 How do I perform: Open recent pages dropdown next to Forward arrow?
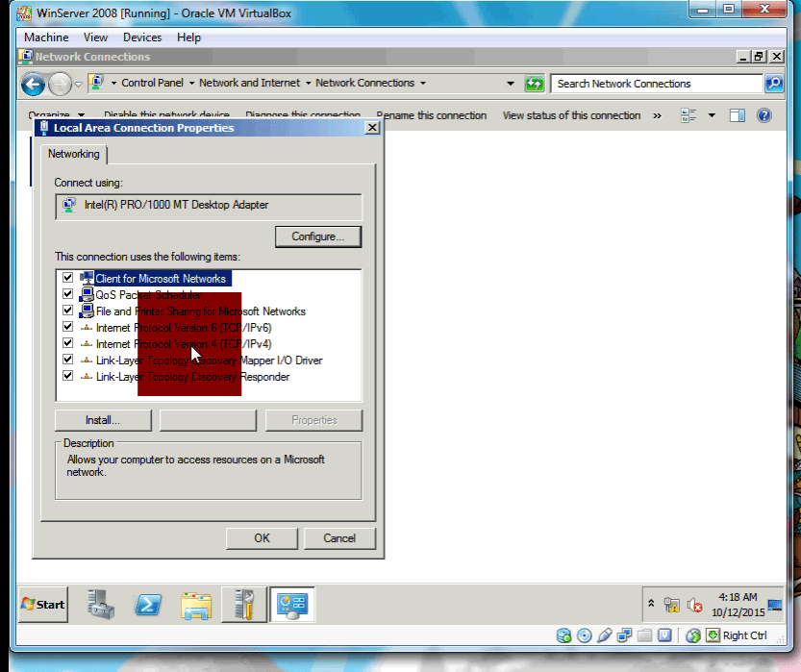click(x=78, y=85)
